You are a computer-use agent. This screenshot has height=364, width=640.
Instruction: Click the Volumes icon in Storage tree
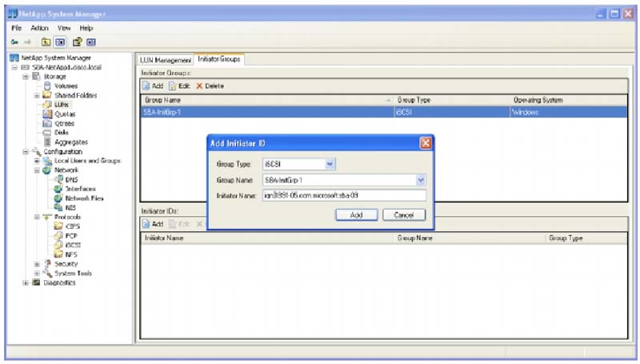tap(47, 86)
